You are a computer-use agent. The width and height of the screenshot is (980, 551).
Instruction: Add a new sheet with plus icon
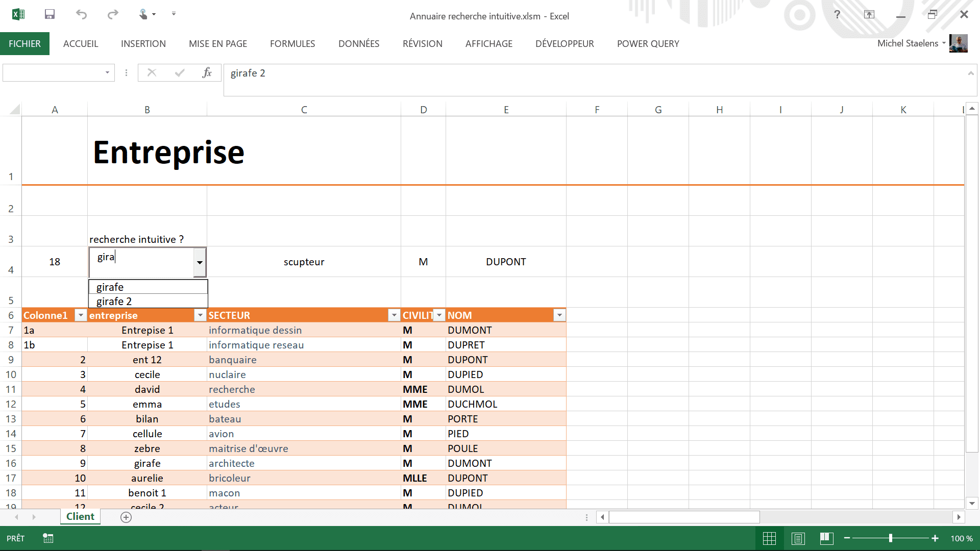(126, 517)
